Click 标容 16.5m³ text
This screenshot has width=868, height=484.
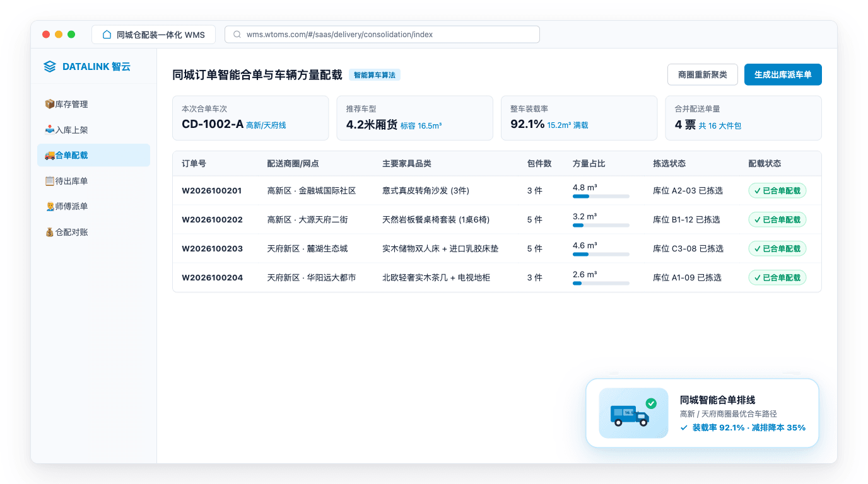pyautogui.click(x=421, y=125)
